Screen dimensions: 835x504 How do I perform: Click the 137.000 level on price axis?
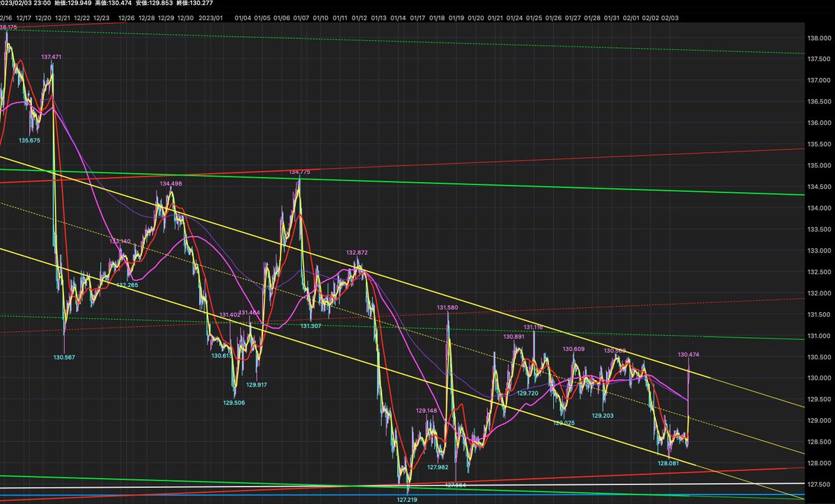coord(819,80)
